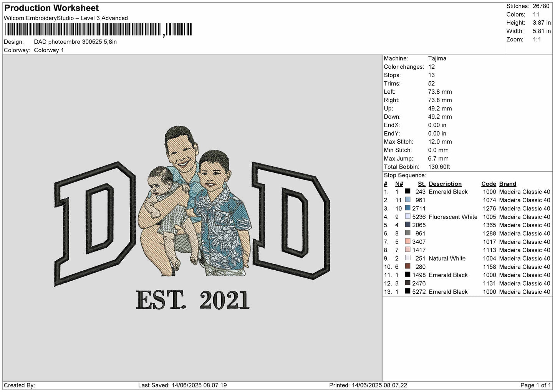Click the 'Description' column header
The image size is (555, 392).
coord(445,184)
